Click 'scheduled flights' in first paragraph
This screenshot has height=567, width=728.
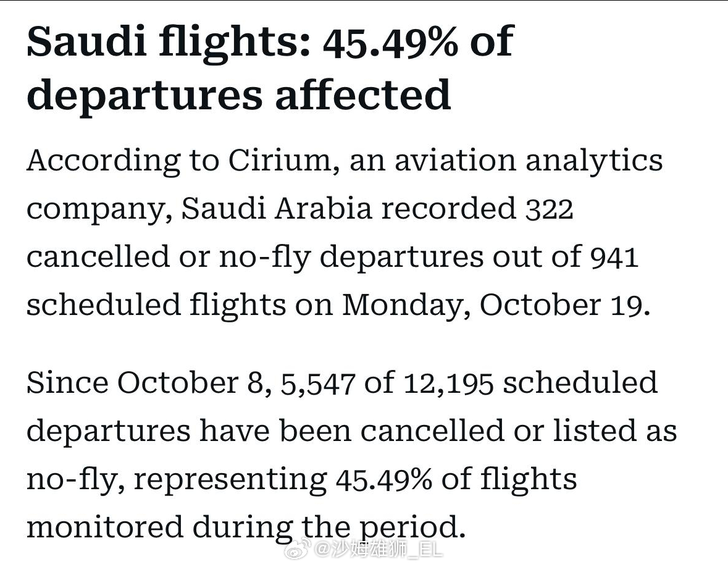pos(156,305)
